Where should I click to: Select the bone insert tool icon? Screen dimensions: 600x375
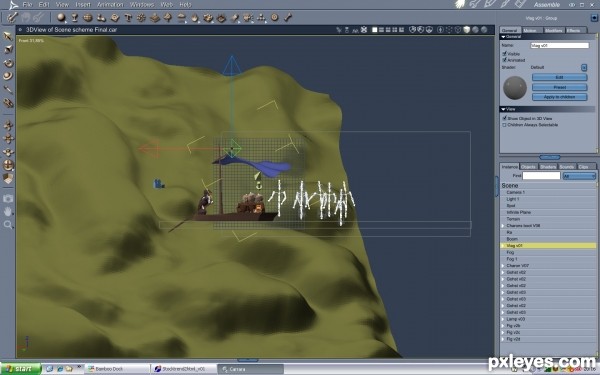[x=288, y=18]
